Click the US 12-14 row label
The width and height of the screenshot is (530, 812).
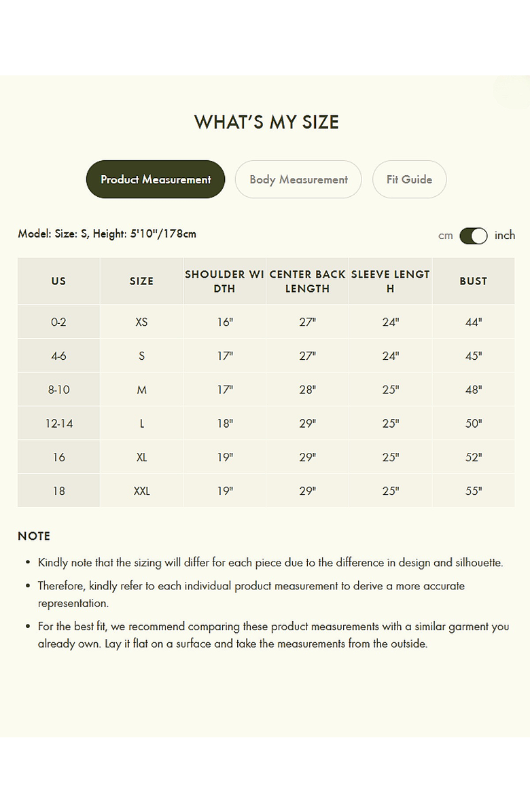point(59,424)
